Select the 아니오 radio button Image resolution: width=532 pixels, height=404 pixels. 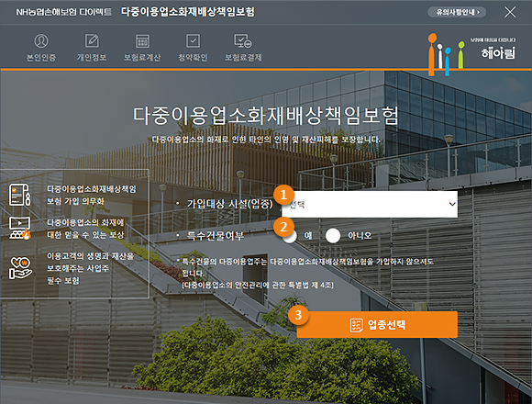pyautogui.click(x=333, y=236)
